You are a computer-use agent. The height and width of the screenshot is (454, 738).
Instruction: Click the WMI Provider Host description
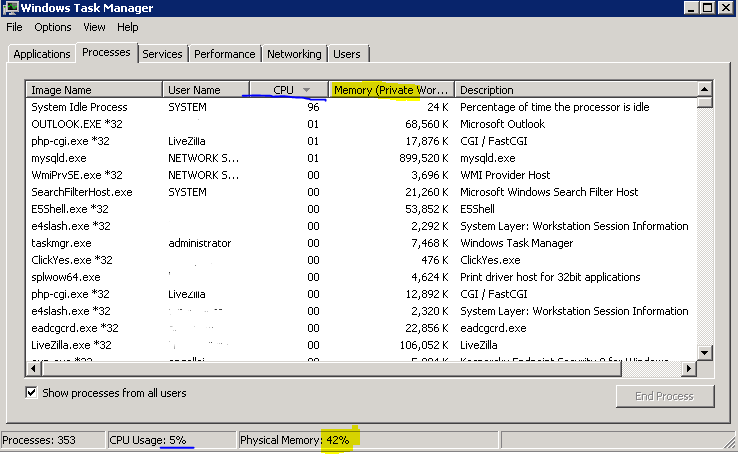pos(505,175)
